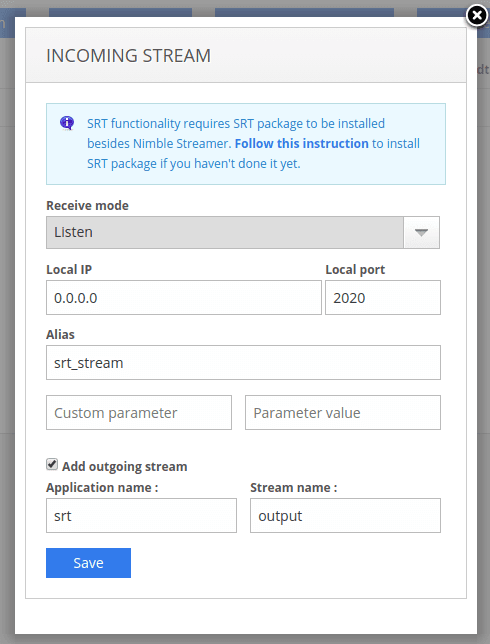
Task: Click the 'Receive mode' field label
Action: tap(87, 205)
